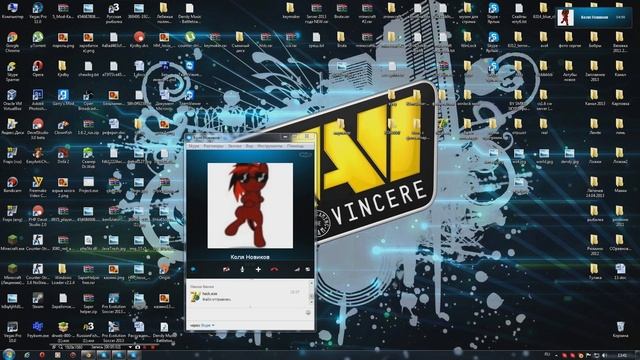The height and width of the screenshot is (360, 640).
Task: Mute microphone in Skype call
Action: [242, 269]
